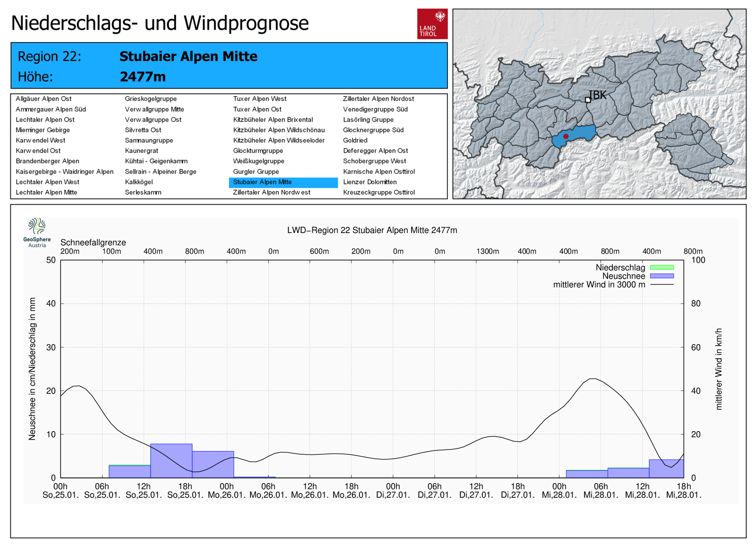Image resolution: width=756 pixels, height=545 pixels.
Task: Open the Lienzer Dolomiten forecast
Action: 369,182
